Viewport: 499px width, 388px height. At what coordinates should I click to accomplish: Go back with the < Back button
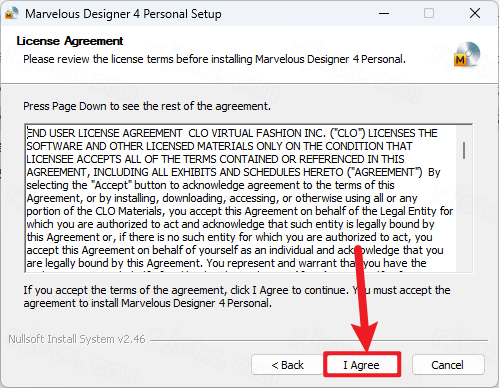point(287,365)
